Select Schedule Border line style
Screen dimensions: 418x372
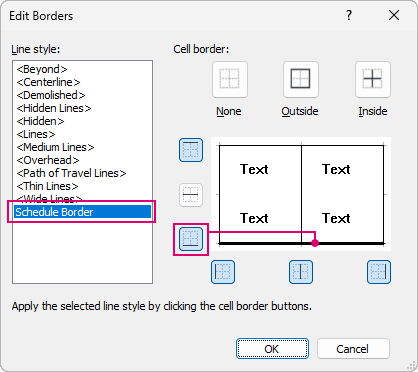[x=82, y=212]
